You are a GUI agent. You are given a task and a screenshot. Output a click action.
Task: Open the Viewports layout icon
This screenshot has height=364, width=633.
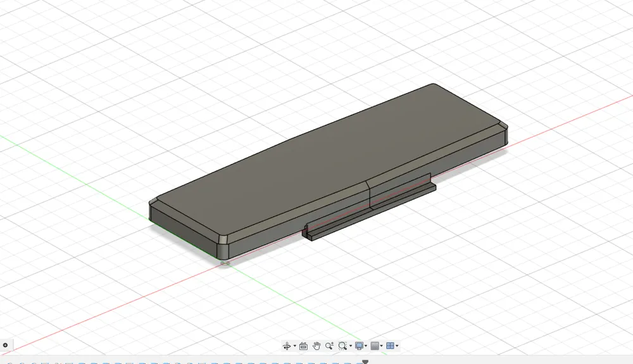390,346
